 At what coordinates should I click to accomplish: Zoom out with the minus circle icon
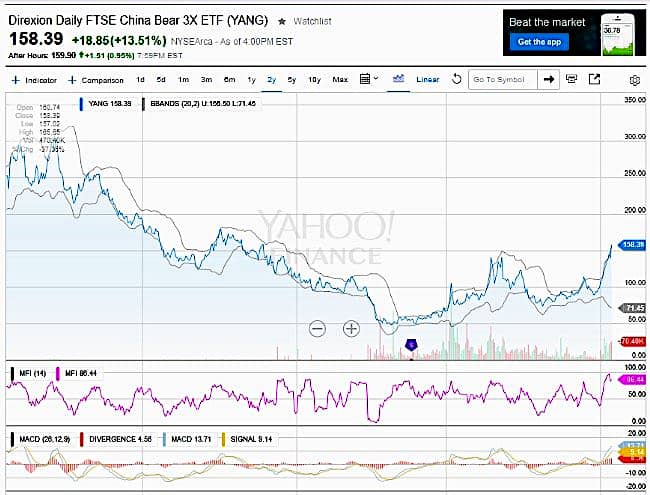[317, 328]
